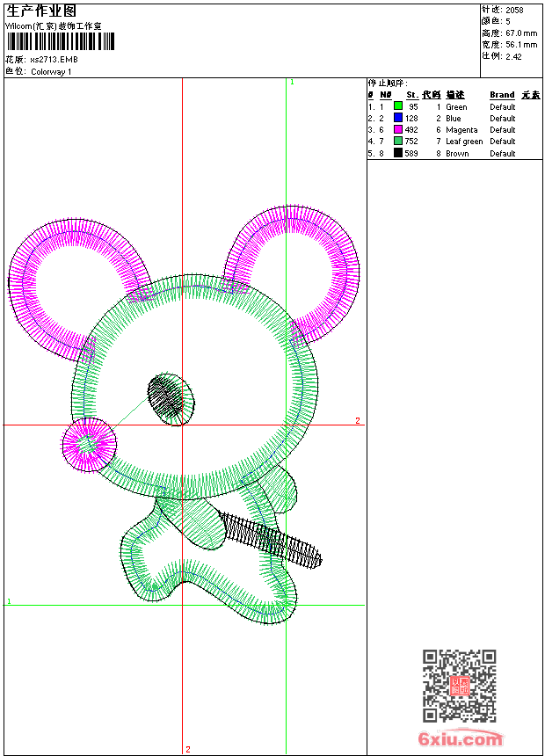Click the stitch count 752 in Leaf green row
545x756 pixels.
coord(411,142)
